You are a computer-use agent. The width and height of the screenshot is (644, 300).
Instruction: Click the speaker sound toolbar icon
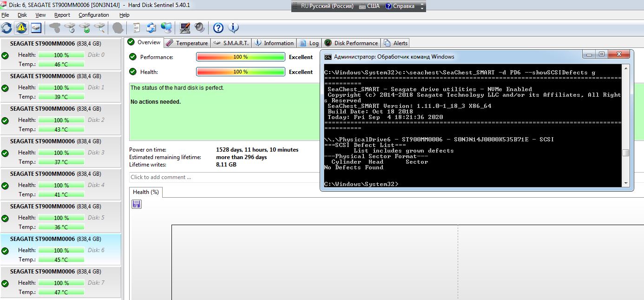click(200, 28)
